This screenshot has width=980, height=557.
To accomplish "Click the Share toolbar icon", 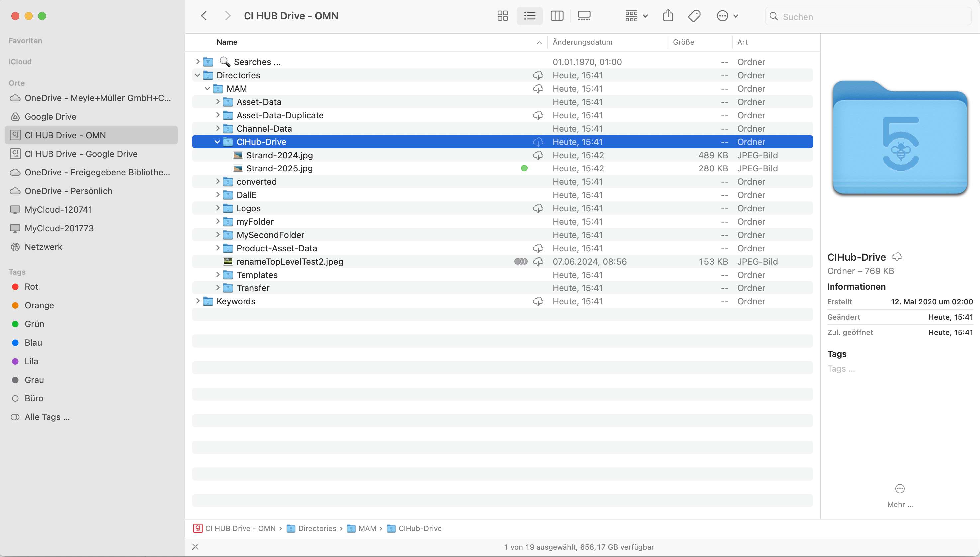I will click(668, 16).
